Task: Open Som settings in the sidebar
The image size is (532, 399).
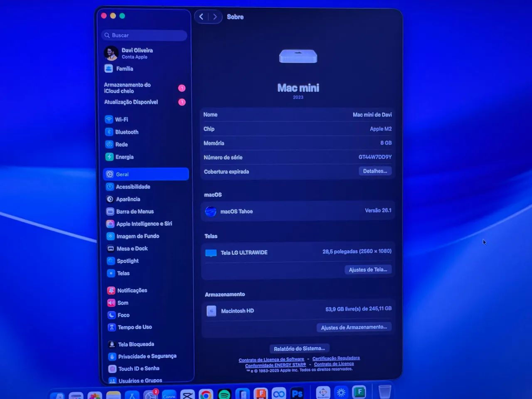Action: point(121,303)
